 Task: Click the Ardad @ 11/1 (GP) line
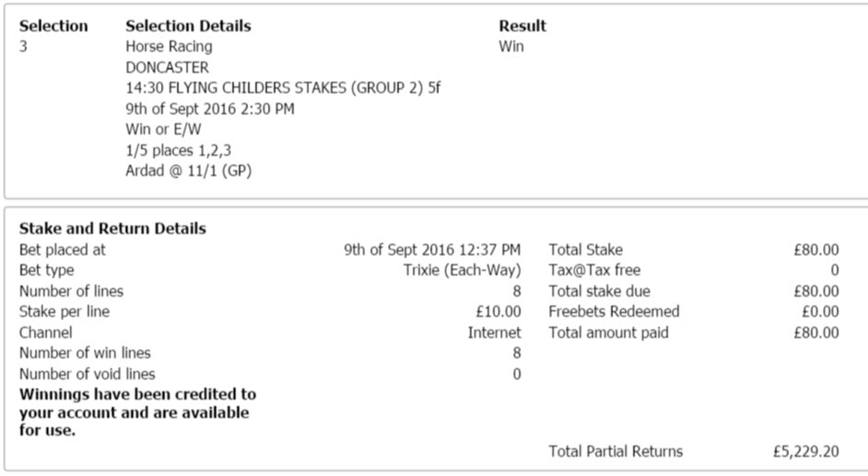[x=189, y=171]
